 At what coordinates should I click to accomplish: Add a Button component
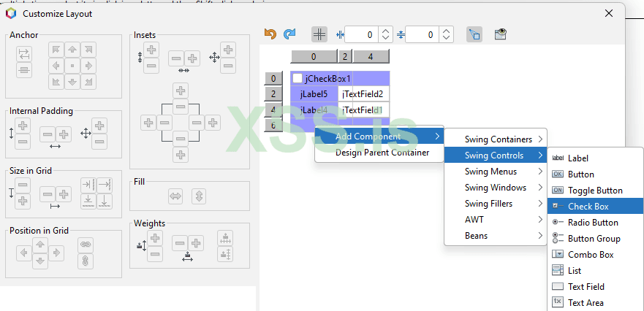click(x=596, y=174)
